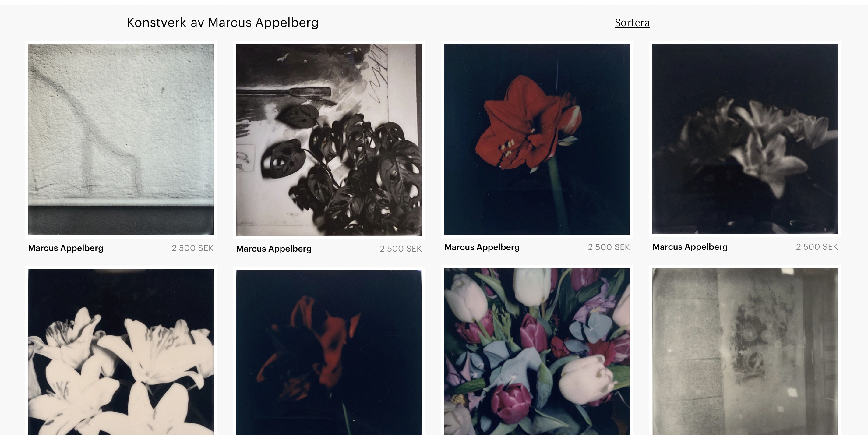Open the red amaryllis flower artwork
Image resolution: width=868 pixels, height=435 pixels.
[537, 139]
